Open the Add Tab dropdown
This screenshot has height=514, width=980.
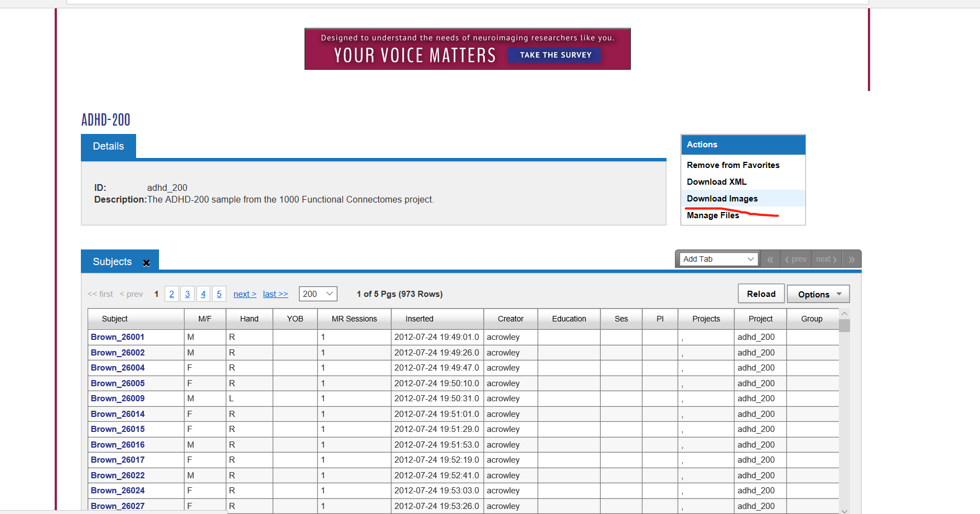[718, 259]
